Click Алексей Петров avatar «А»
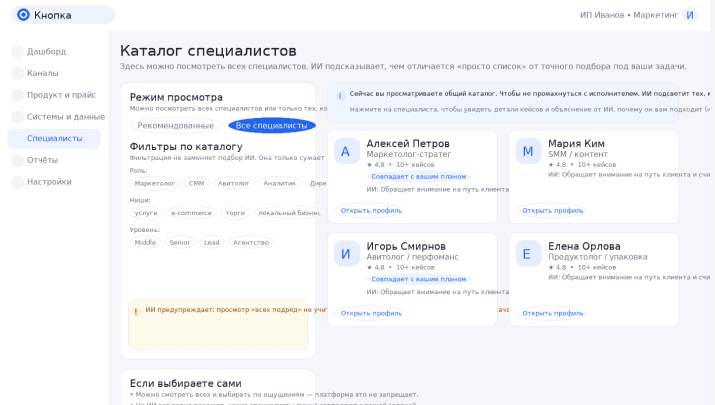The height and width of the screenshot is (405, 715). point(347,151)
